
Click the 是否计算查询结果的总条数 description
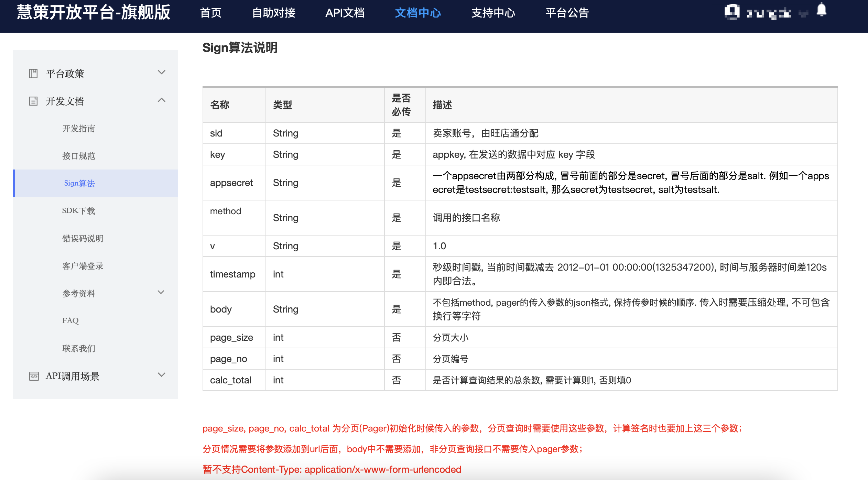(x=532, y=380)
